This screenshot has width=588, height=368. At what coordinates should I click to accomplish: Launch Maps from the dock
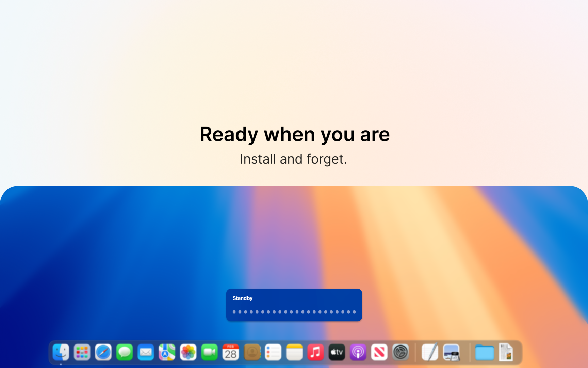(167, 352)
